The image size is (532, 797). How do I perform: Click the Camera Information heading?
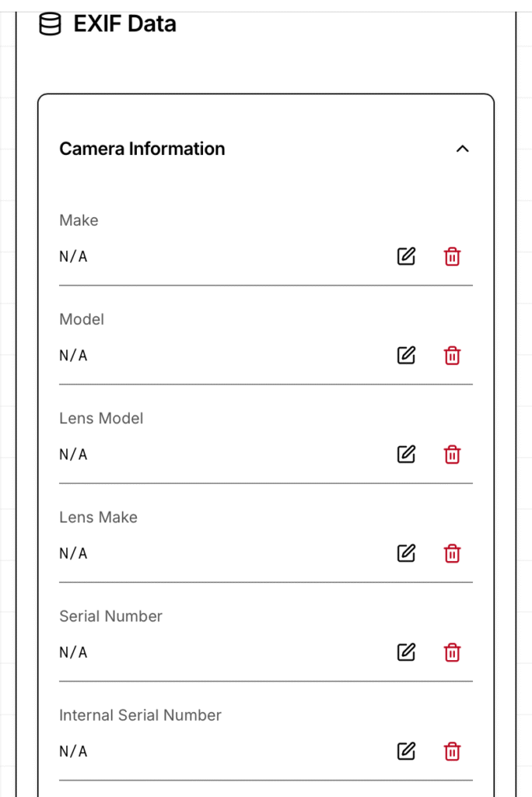(x=142, y=149)
